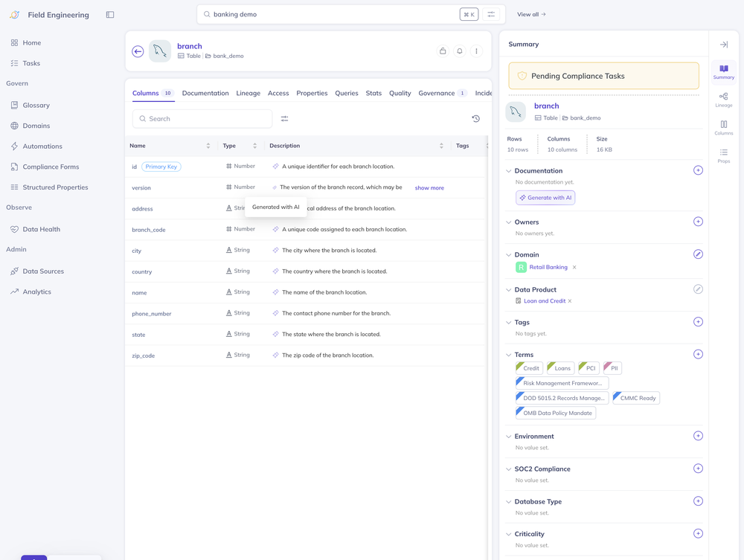Open search filter options beside search bar
Screen dimensions: 744x560
(x=491, y=14)
